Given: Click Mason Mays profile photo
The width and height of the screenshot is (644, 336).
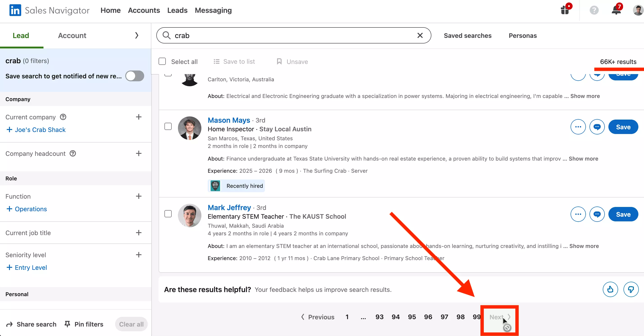Looking at the screenshot, I should (189, 128).
